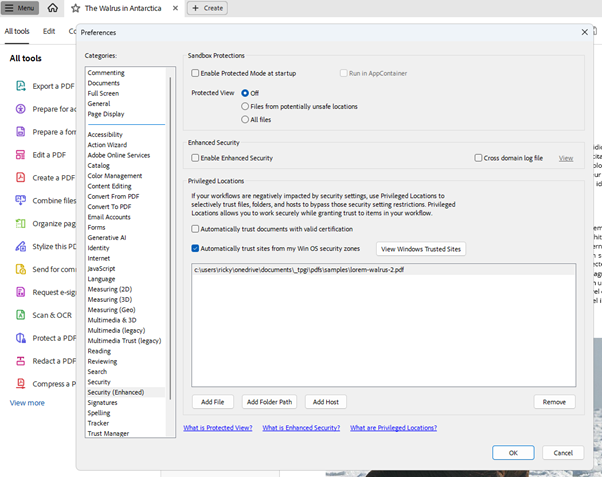Confirm preferences with OK button
This screenshot has width=602, height=477.
click(x=513, y=453)
